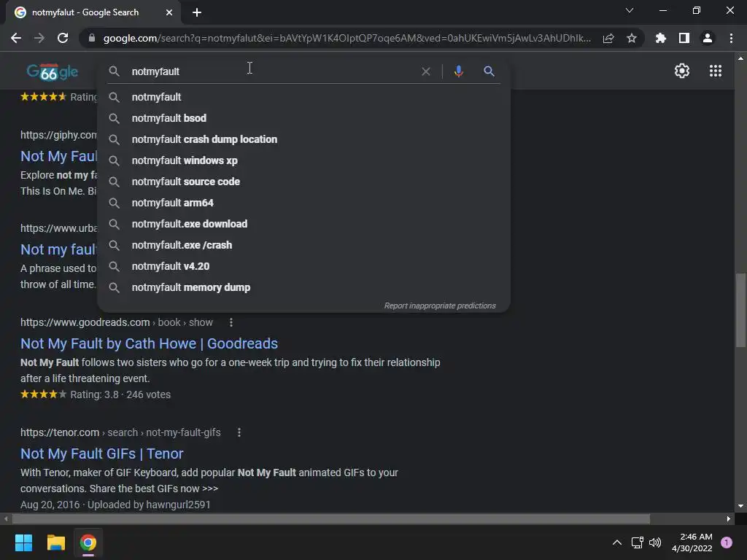
Task: Select suggestion 'notmyfault windows xp'
Action: point(304,160)
